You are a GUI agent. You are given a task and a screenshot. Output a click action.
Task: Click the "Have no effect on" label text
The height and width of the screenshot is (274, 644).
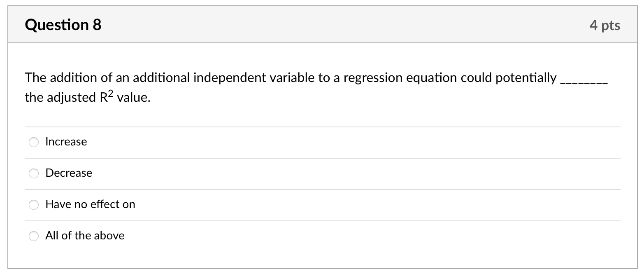tap(91, 204)
